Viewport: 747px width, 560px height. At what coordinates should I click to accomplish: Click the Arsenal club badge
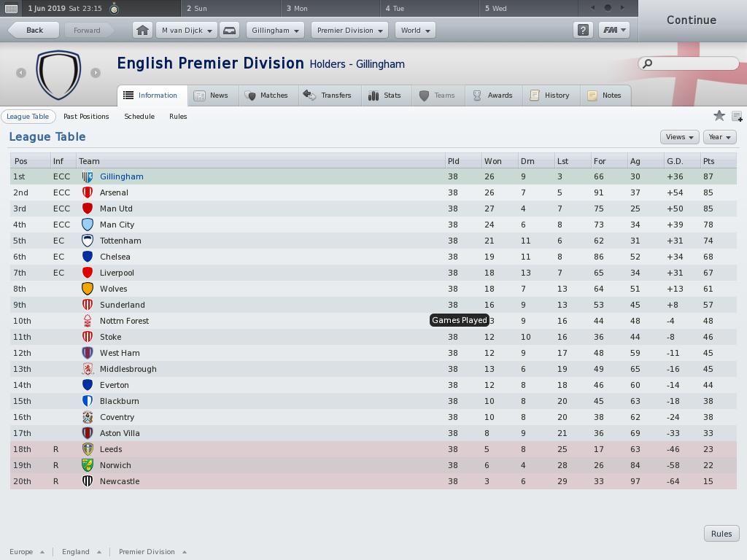point(88,192)
